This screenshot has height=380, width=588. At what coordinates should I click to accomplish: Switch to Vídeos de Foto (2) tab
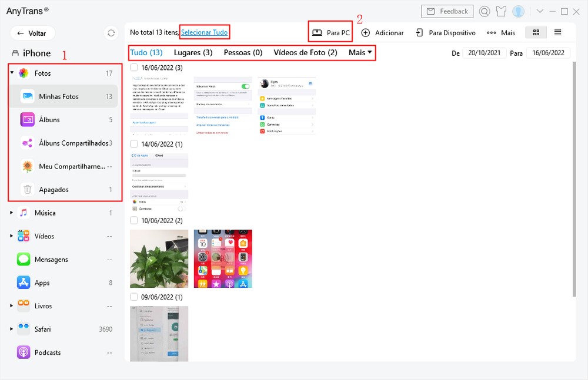tap(305, 52)
